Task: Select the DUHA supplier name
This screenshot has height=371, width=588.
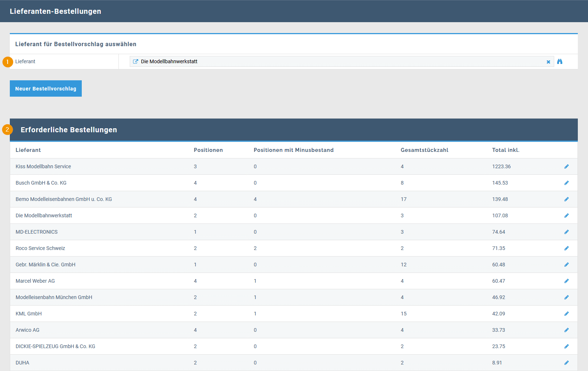Action: click(x=23, y=363)
